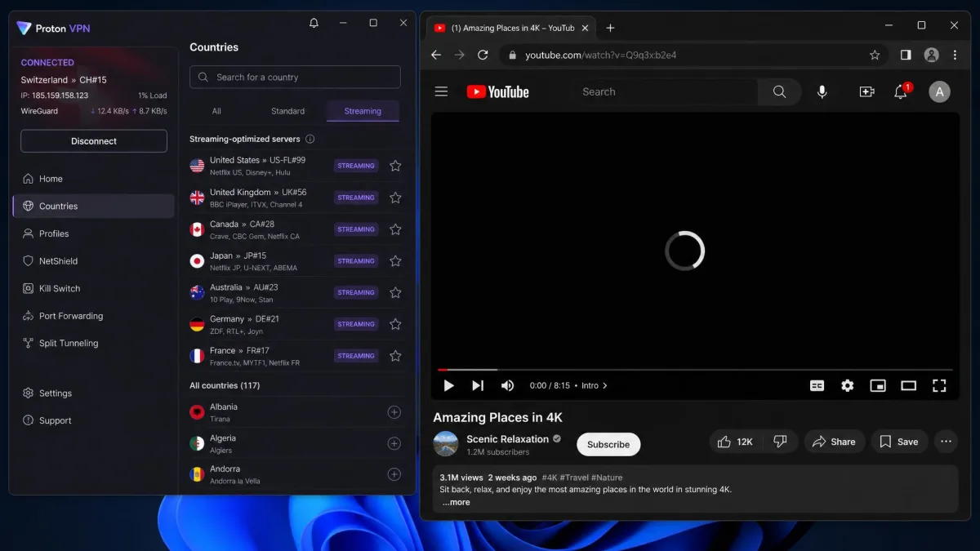Click the Japan flag icon
The image size is (980, 551).
tap(197, 261)
